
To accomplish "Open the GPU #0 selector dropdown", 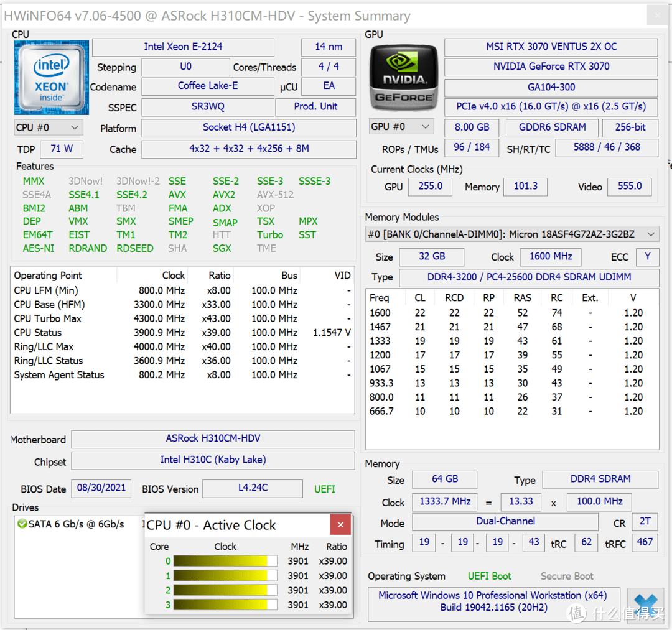I will pyautogui.click(x=401, y=127).
